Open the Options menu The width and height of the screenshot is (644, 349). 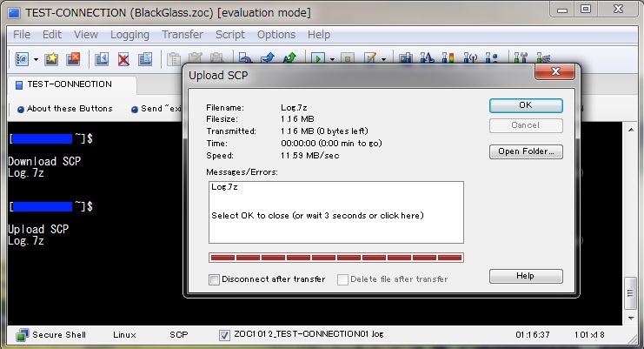pyautogui.click(x=276, y=35)
